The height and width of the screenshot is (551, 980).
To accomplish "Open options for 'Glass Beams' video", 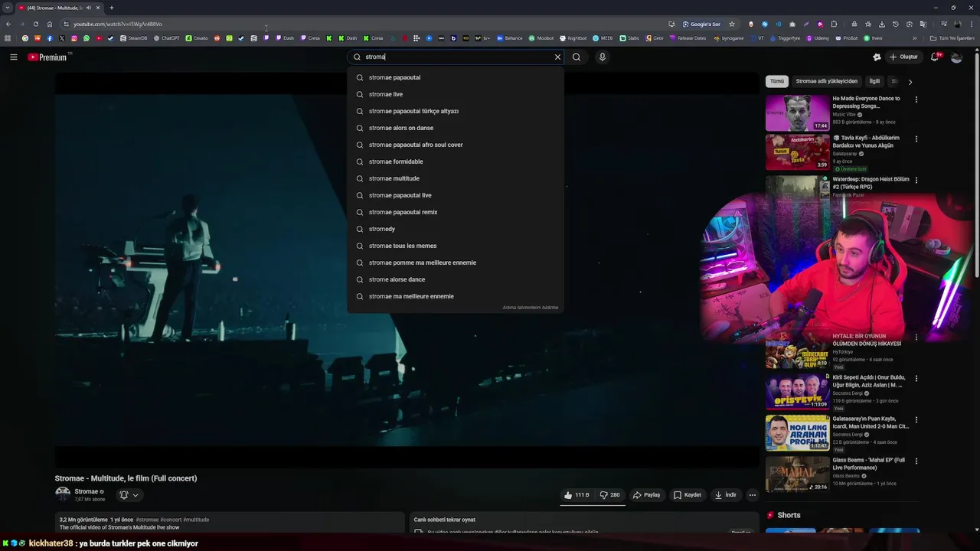I will pos(916,461).
